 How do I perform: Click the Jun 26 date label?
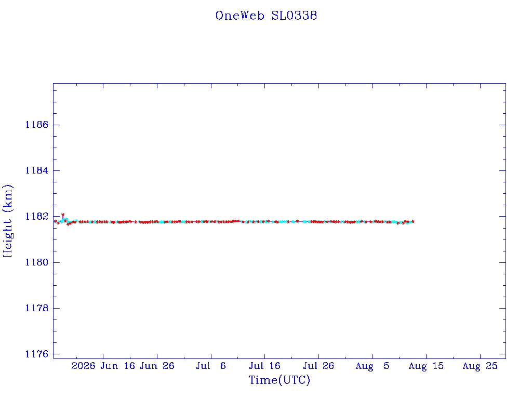(x=157, y=366)
